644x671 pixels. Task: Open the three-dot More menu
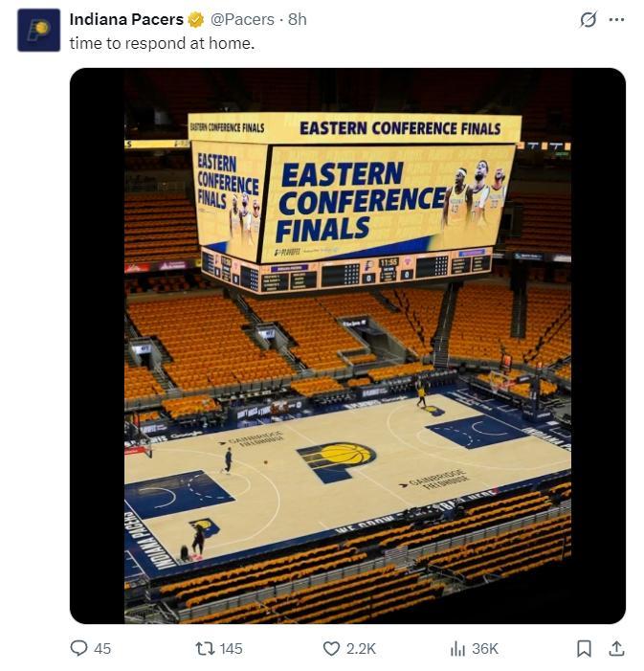pos(617,19)
